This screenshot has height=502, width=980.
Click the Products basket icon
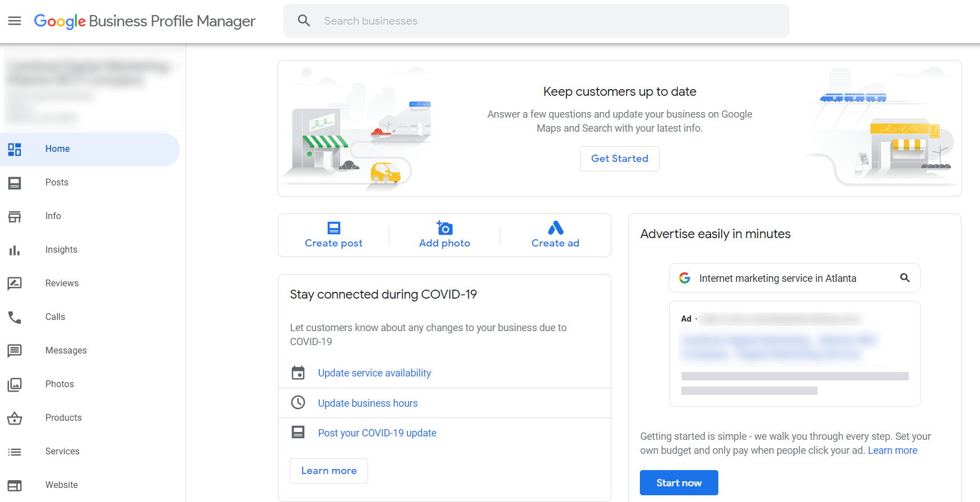point(15,418)
